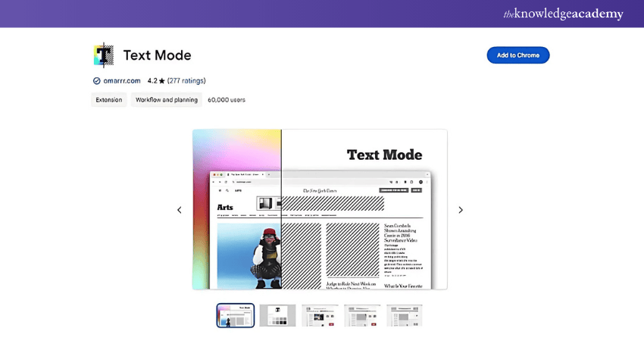Click the Text Mode page title
The image size is (644, 341).
coord(157,55)
